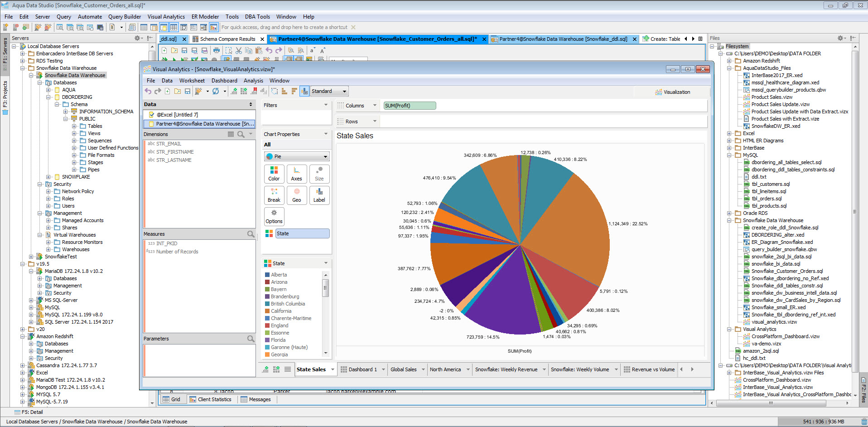Open the DBA Tools menu
The height and width of the screenshot is (427, 868).
pyautogui.click(x=257, y=16)
